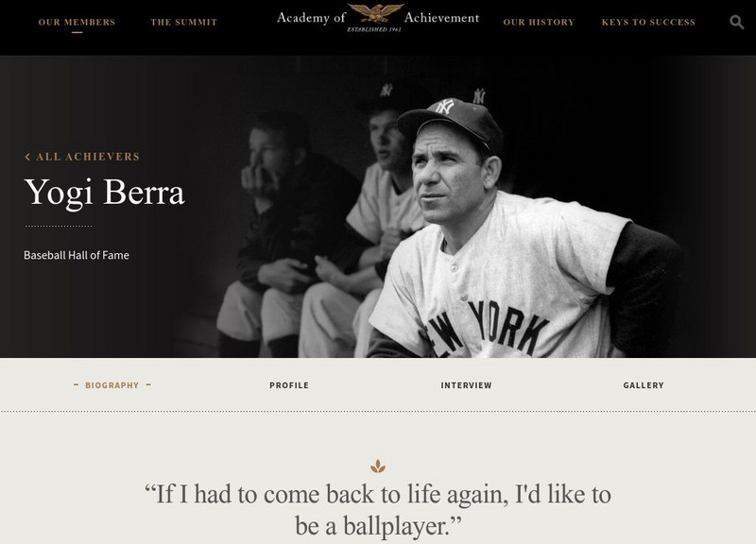Click the Established 1961 text under logo
Viewport: 756px width, 544px height.
click(374, 29)
